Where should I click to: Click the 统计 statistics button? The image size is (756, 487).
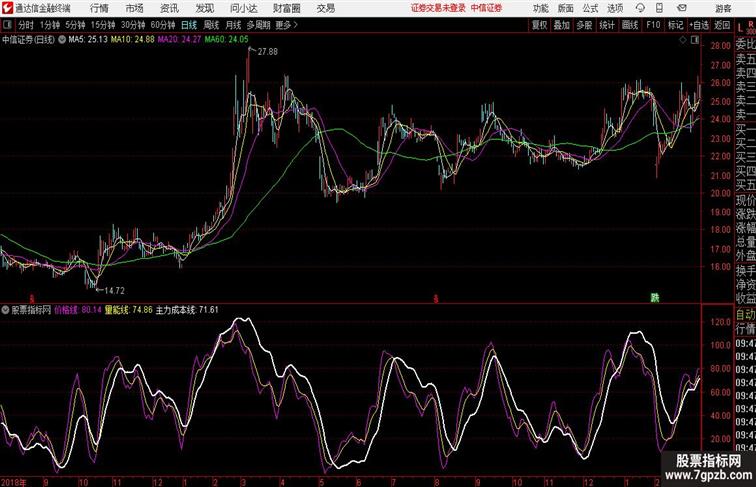tap(607, 25)
